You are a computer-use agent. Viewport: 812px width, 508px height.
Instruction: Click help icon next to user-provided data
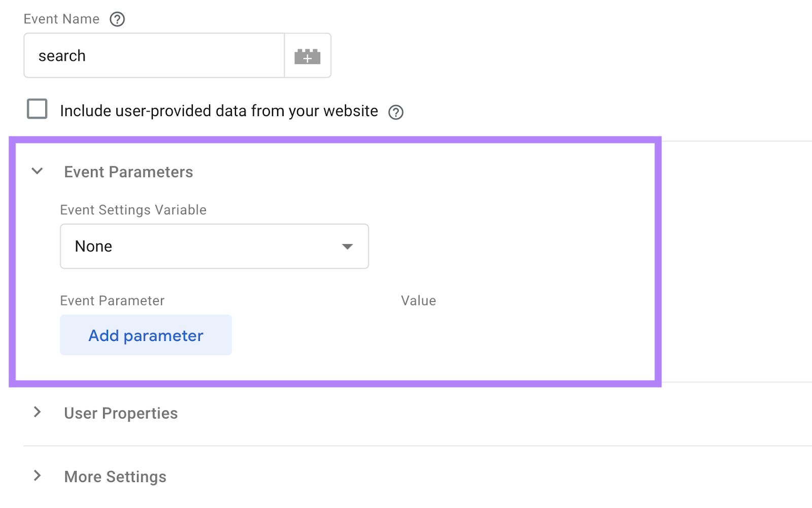tap(396, 112)
